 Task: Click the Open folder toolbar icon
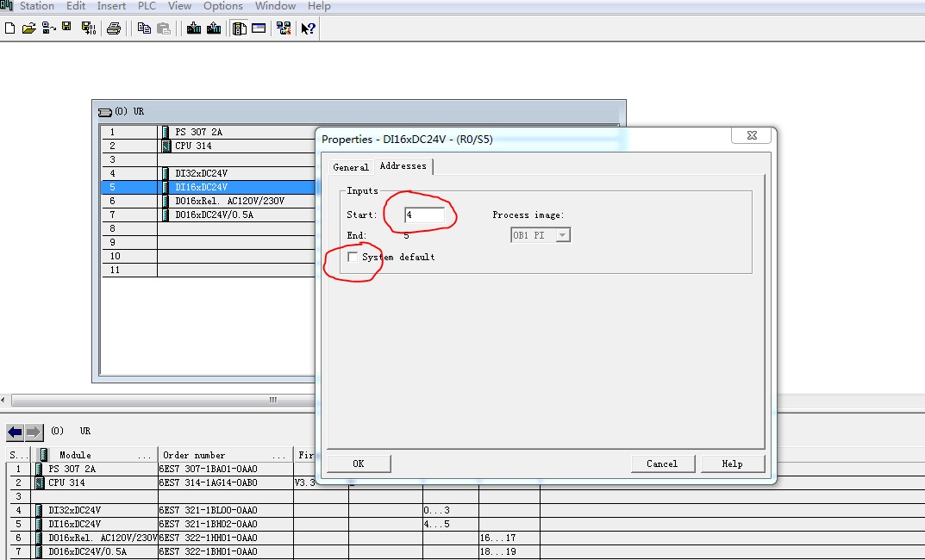click(x=29, y=28)
